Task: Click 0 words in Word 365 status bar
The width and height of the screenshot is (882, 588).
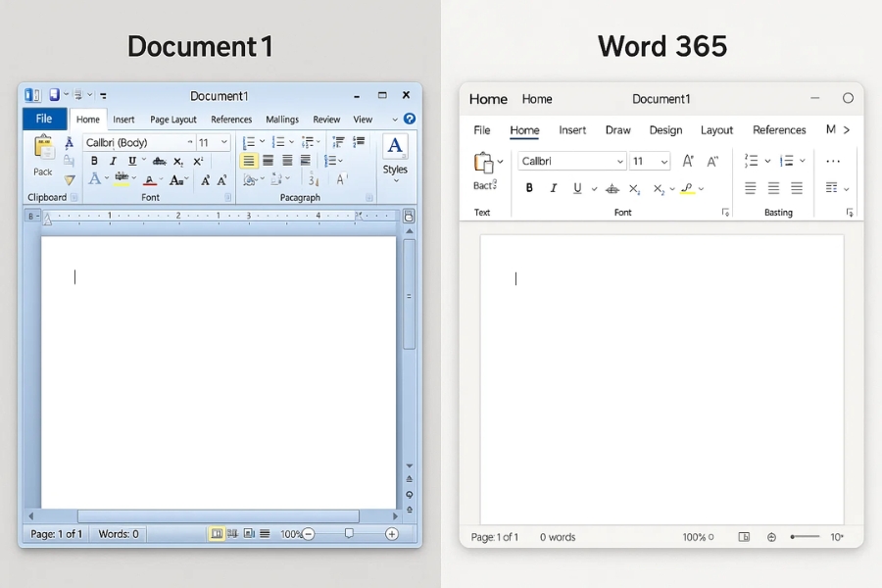Action: click(x=558, y=537)
